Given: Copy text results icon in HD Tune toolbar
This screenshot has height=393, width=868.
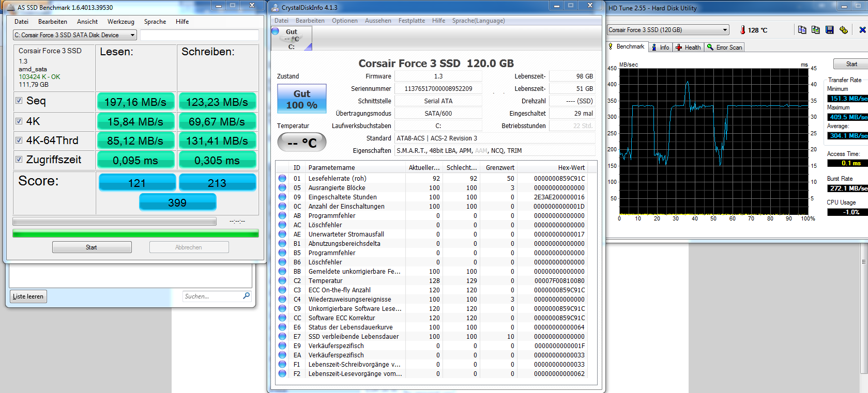Looking at the screenshot, I should (802, 30).
